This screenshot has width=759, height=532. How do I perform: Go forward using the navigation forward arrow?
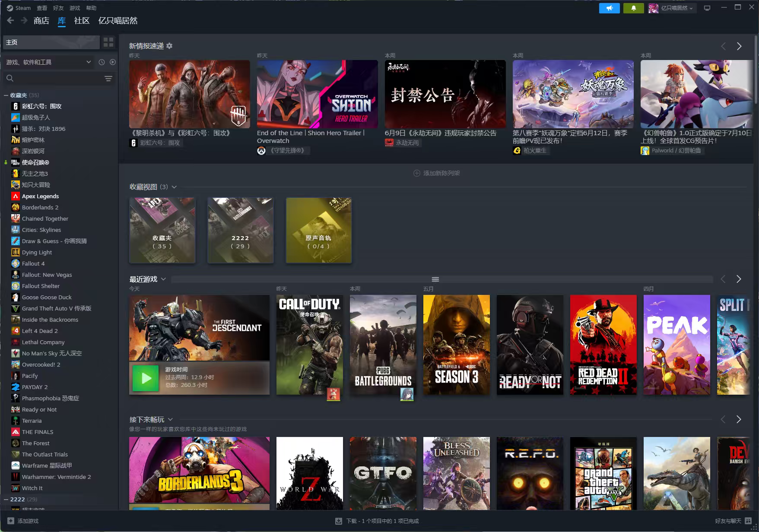pos(24,20)
